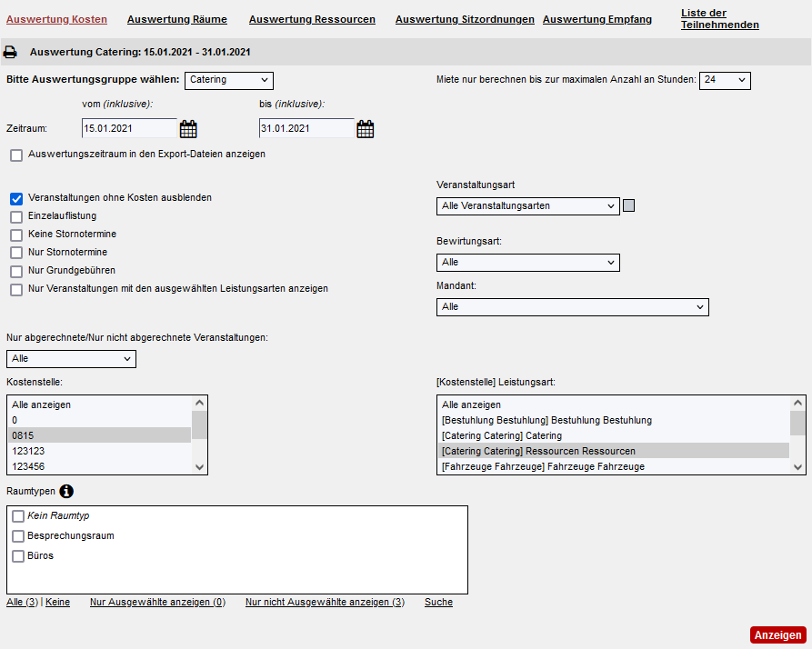Screen dimensions: 812x649
Task: Click the bis date input field
Action: coord(306,128)
